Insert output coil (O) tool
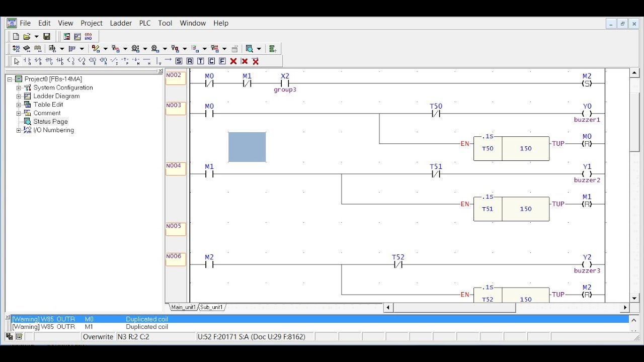The width and height of the screenshot is (644, 362). click(71, 61)
